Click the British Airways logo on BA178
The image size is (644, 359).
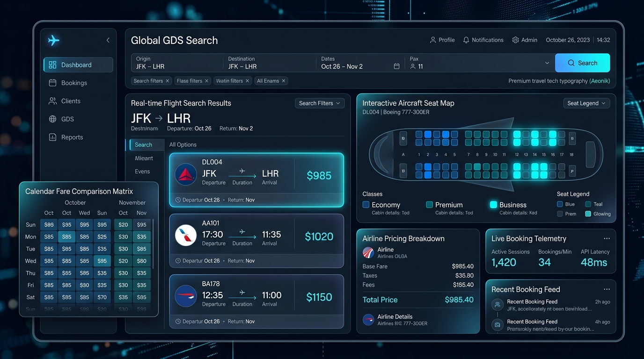[x=186, y=296]
